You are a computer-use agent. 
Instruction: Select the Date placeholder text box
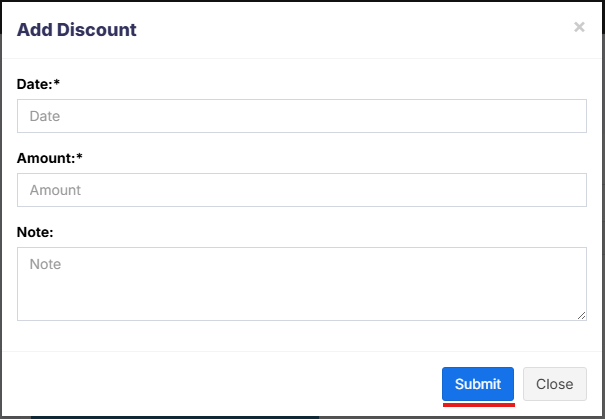[301, 116]
